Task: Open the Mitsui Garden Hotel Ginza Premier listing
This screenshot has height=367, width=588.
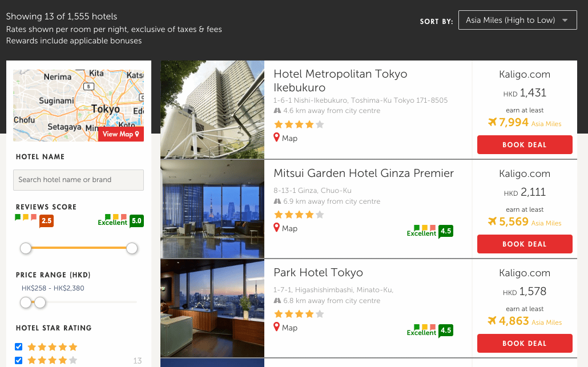Action: pyautogui.click(x=363, y=173)
